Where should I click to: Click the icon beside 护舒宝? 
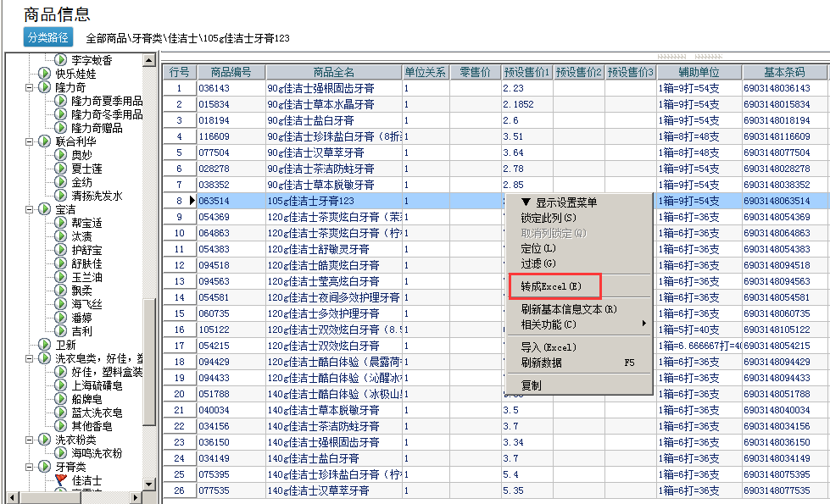coord(61,250)
